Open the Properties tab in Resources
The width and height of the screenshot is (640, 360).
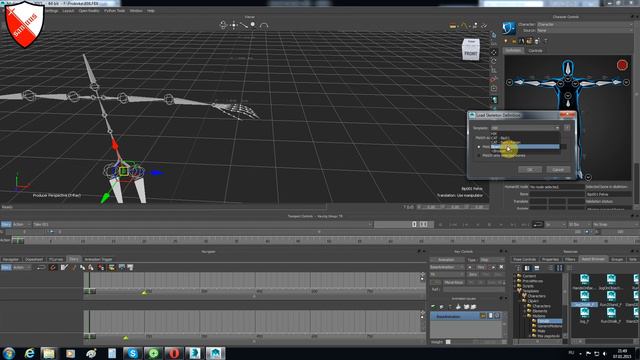point(550,259)
